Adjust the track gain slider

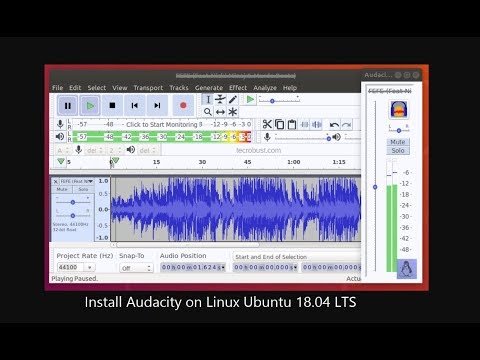73,202
